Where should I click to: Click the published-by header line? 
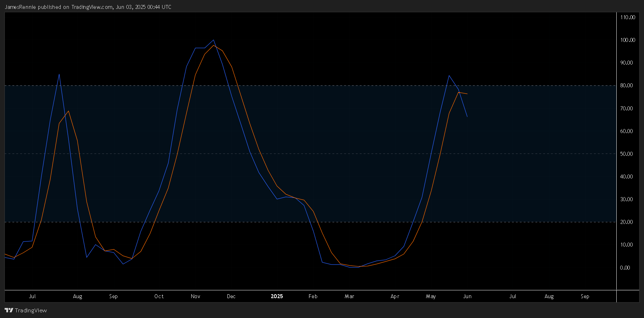click(88, 7)
